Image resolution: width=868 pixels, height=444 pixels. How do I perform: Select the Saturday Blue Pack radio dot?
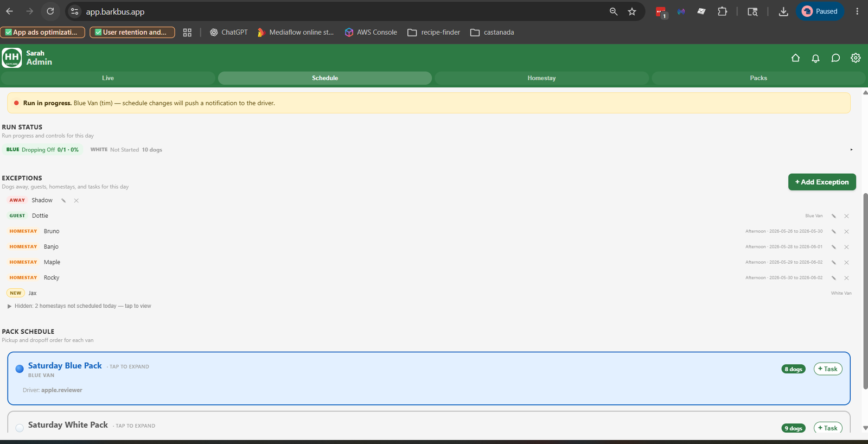(x=20, y=369)
